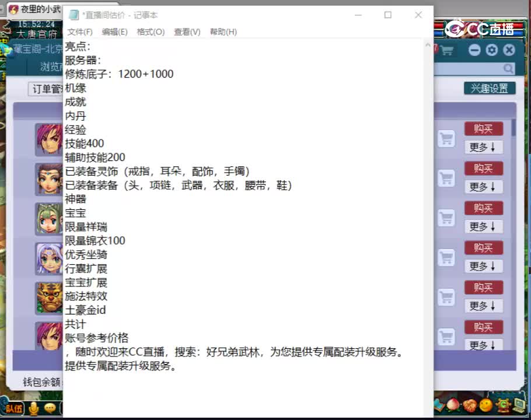Expand 更多 for the green-haired avatar row
The image size is (531, 420).
pos(483,226)
